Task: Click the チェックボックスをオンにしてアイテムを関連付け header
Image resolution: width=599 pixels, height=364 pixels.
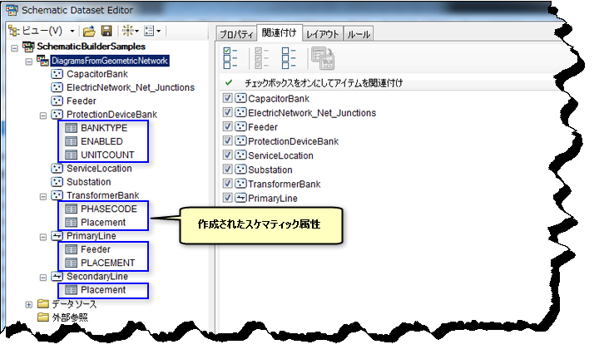Action: pyautogui.click(x=324, y=83)
